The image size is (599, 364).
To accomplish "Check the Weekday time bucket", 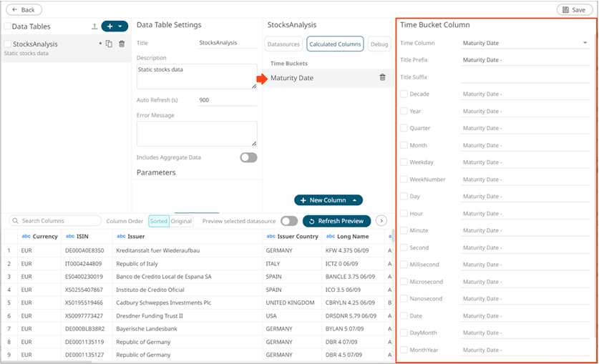I will (x=404, y=162).
